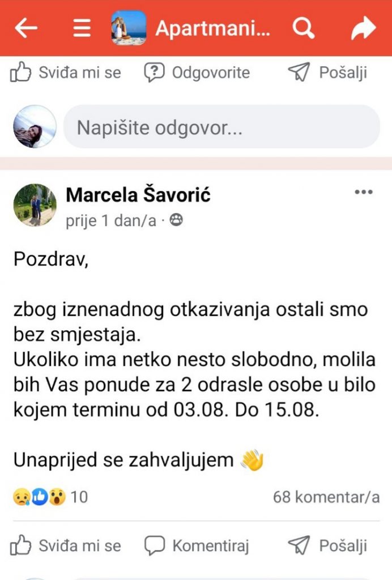Tap the profile avatar beside reply field
This screenshot has width=392, height=580.
[x=35, y=127]
